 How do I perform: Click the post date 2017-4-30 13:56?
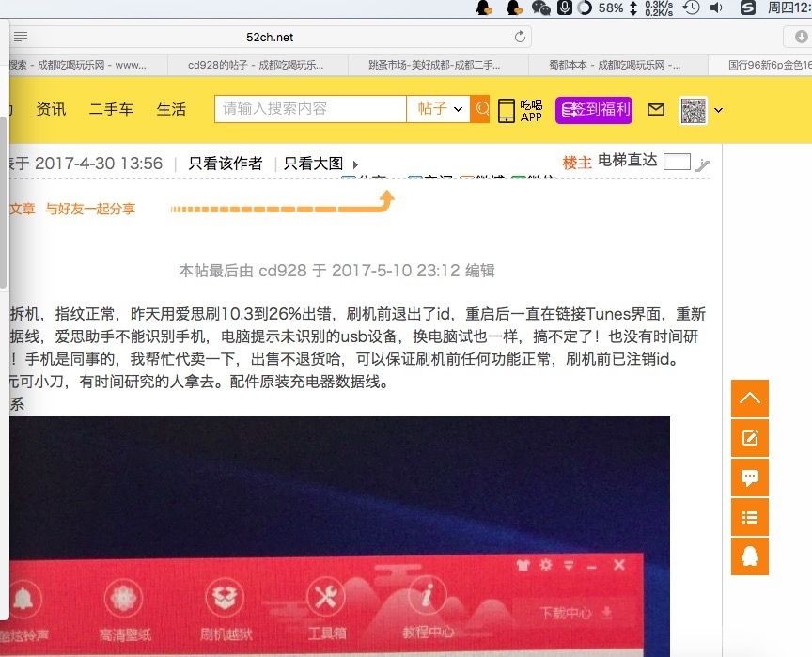[x=99, y=164]
